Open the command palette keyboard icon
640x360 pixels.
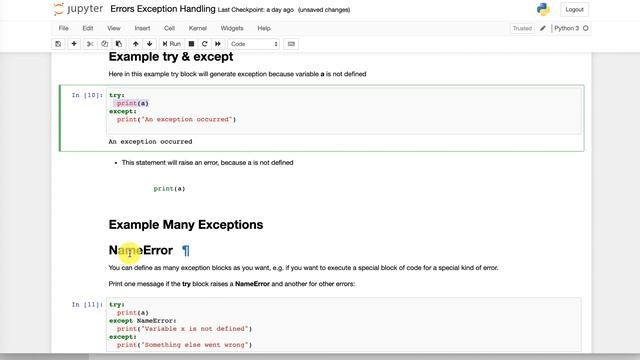pos(291,44)
